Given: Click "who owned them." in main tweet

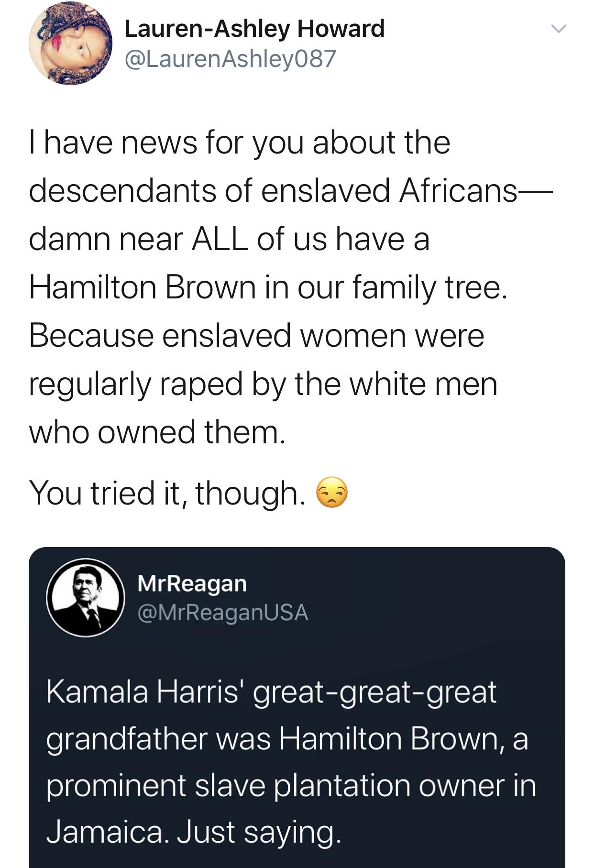Looking at the screenshot, I should tap(157, 432).
